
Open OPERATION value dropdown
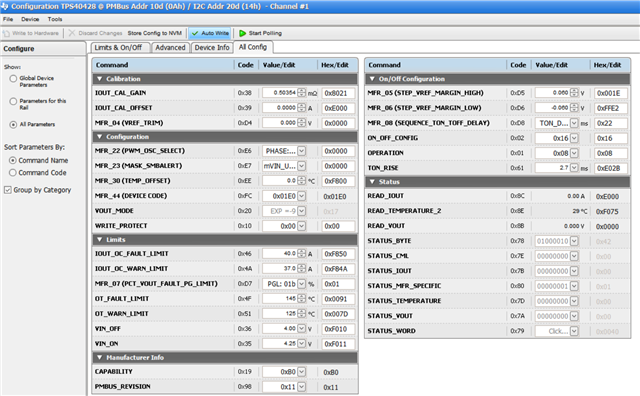(x=574, y=153)
